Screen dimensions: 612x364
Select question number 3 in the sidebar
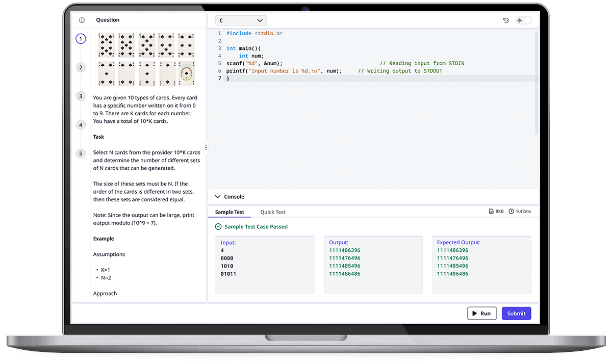tap(81, 96)
